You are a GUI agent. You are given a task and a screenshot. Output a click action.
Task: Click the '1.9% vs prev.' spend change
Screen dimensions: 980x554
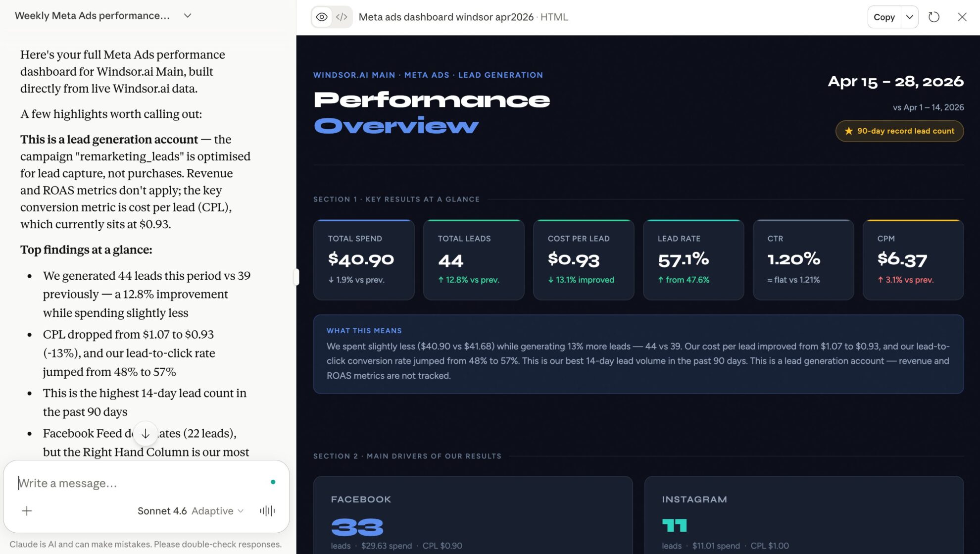point(356,280)
